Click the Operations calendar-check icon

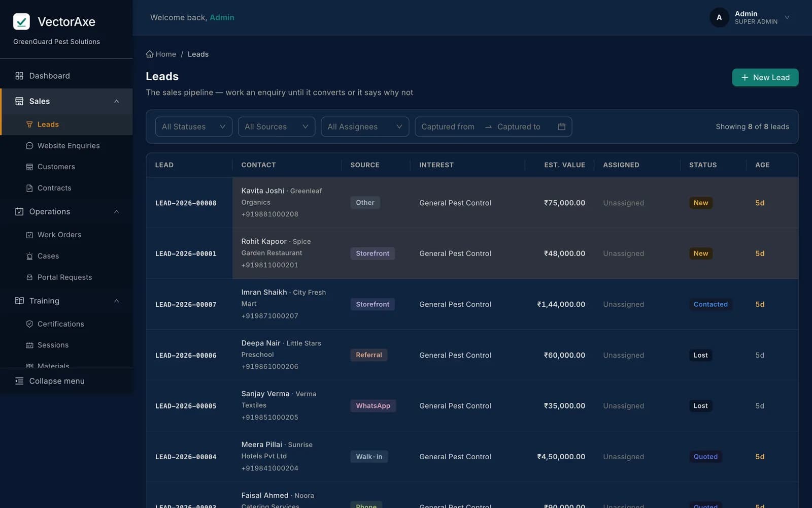19,211
